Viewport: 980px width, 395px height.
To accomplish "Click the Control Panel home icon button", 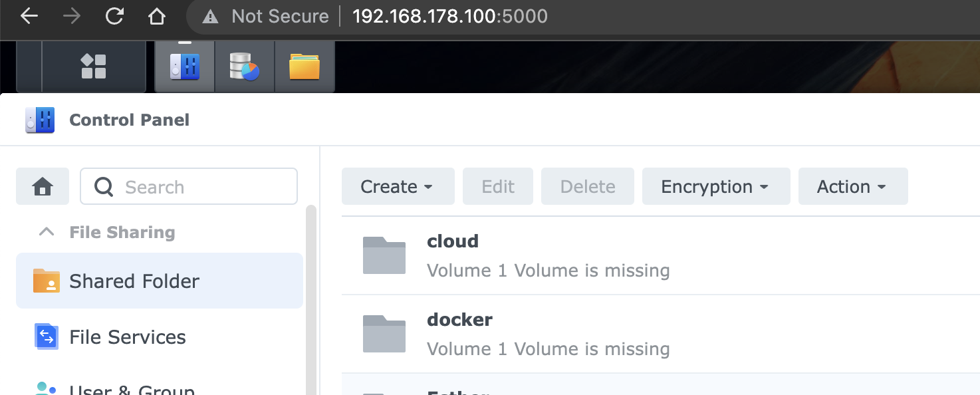I will 43,187.
